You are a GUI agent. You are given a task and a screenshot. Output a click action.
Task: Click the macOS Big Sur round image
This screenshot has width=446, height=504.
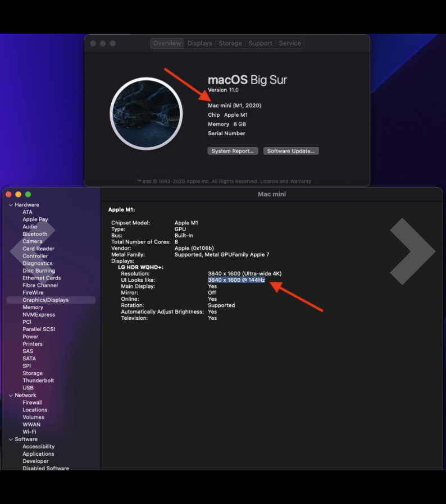point(147,114)
